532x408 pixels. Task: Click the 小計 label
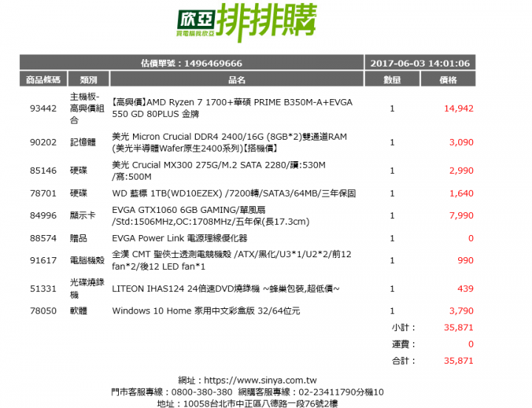(403, 327)
